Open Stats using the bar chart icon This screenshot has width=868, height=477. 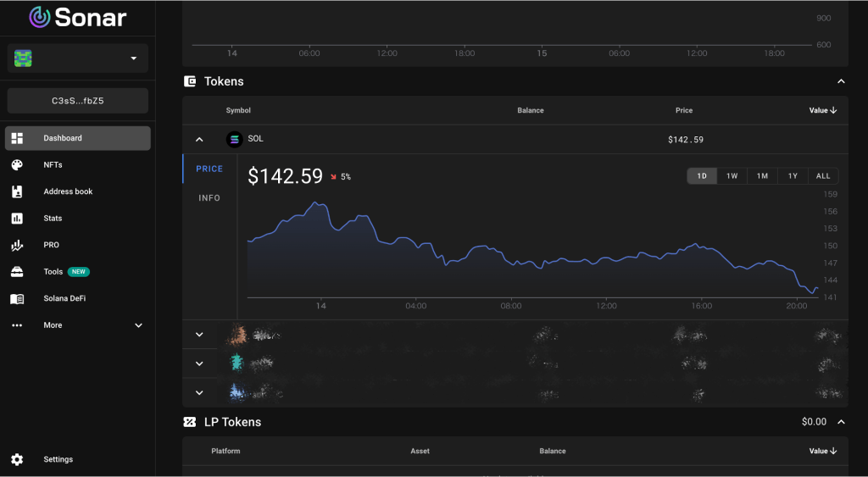pyautogui.click(x=17, y=219)
